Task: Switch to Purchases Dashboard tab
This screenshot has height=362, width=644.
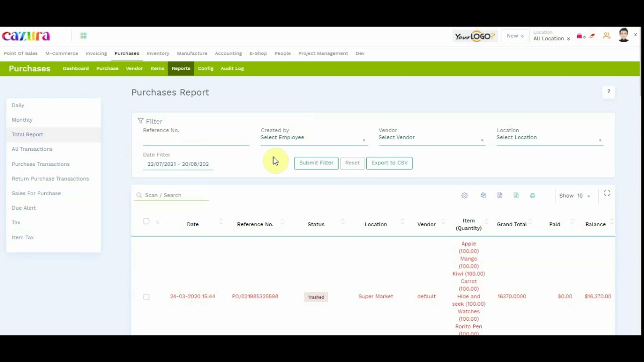Action: pos(75,68)
